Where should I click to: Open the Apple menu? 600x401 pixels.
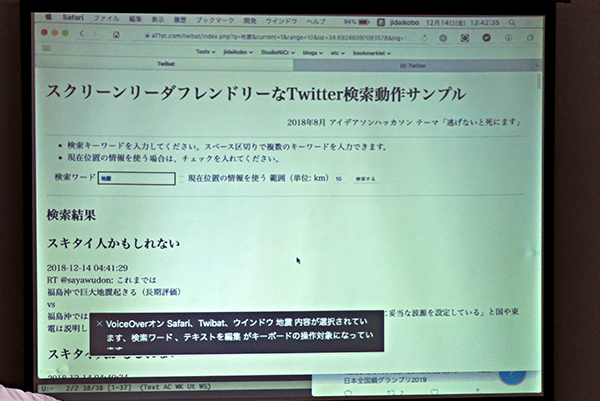[x=49, y=17]
